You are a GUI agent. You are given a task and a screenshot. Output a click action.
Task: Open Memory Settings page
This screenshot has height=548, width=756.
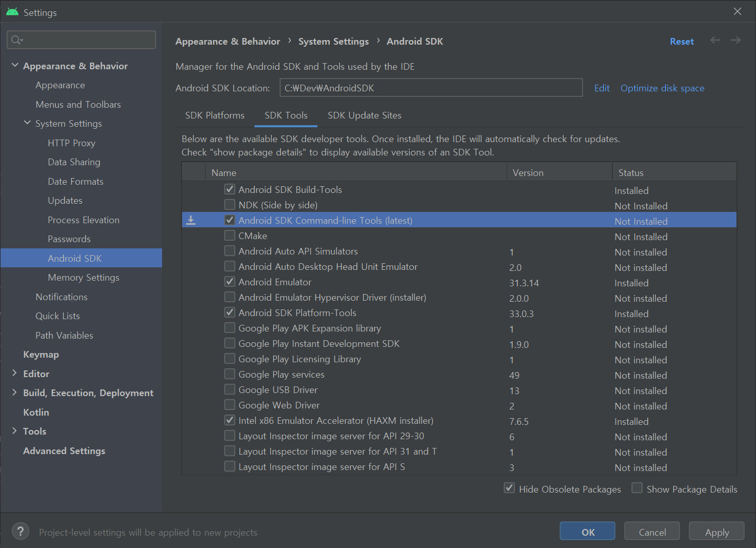pyautogui.click(x=84, y=278)
